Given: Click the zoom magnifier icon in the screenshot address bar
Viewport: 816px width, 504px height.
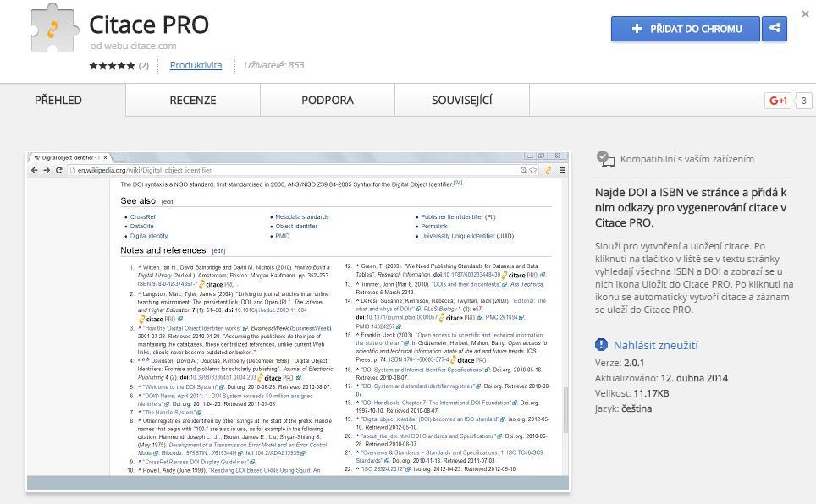Looking at the screenshot, I should pos(523,170).
